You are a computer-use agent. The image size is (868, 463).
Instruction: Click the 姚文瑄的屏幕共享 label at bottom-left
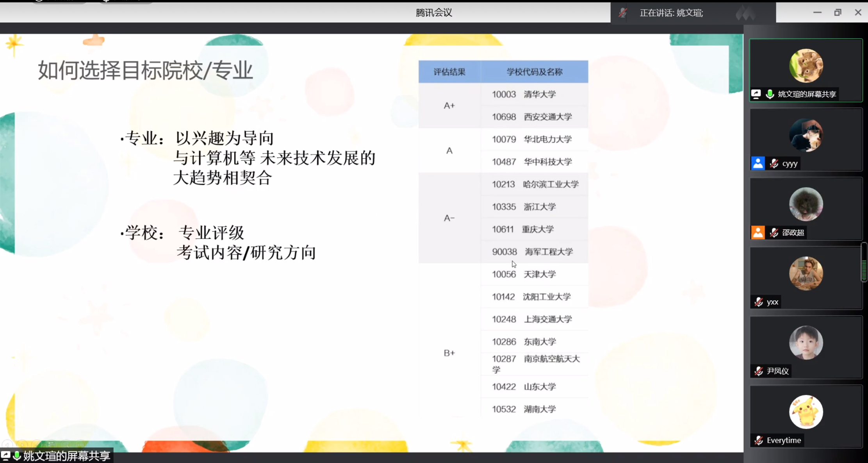(x=66, y=456)
